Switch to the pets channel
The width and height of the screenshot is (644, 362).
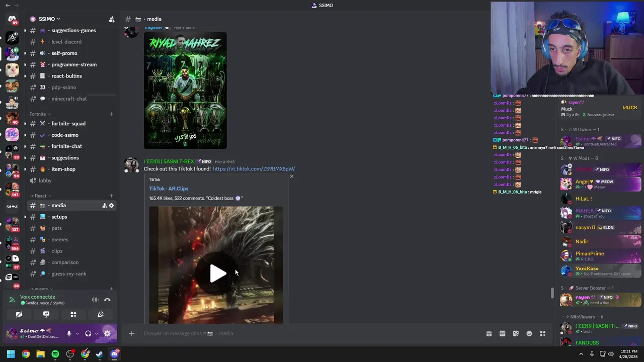(71, 228)
